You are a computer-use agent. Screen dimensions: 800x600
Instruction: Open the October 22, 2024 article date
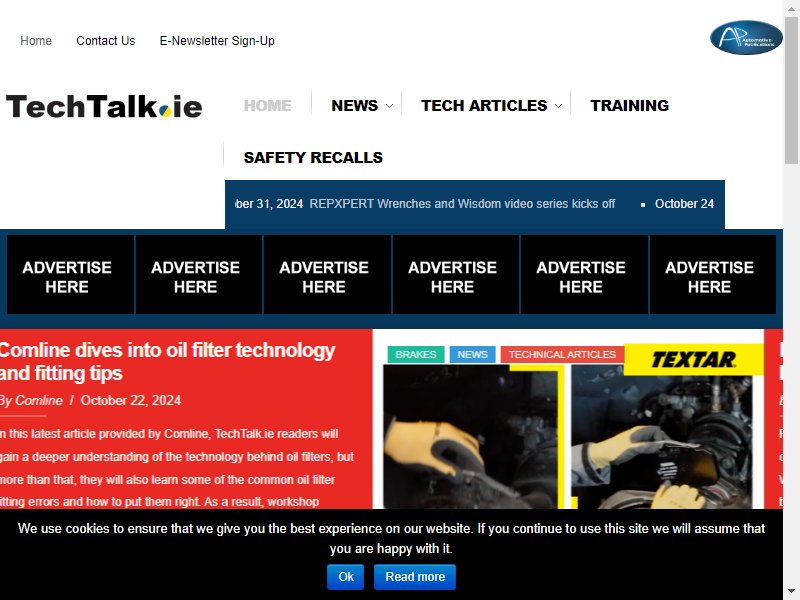131,401
